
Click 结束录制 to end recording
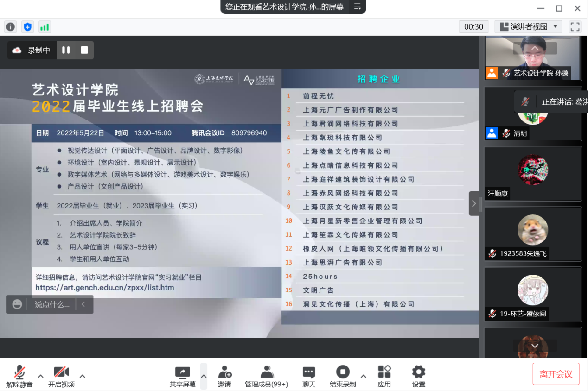343,376
